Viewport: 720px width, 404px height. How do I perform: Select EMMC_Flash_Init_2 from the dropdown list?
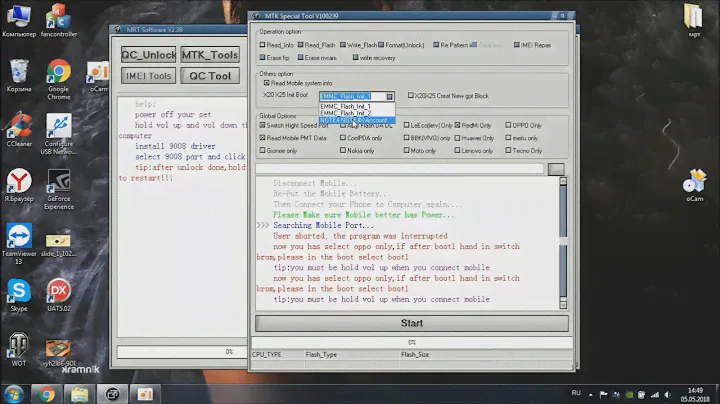point(346,113)
